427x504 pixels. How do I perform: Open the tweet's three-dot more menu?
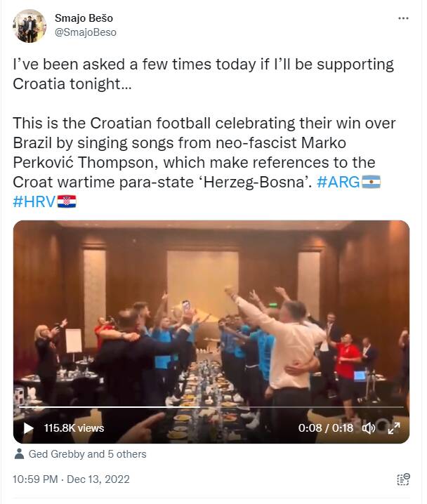[x=402, y=18]
